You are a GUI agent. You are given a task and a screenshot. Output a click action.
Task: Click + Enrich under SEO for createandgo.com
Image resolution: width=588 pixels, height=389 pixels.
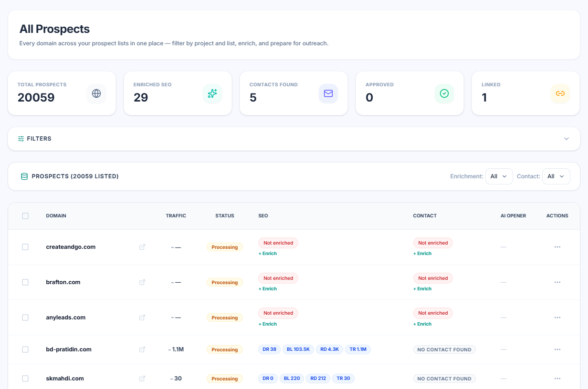[268, 254]
